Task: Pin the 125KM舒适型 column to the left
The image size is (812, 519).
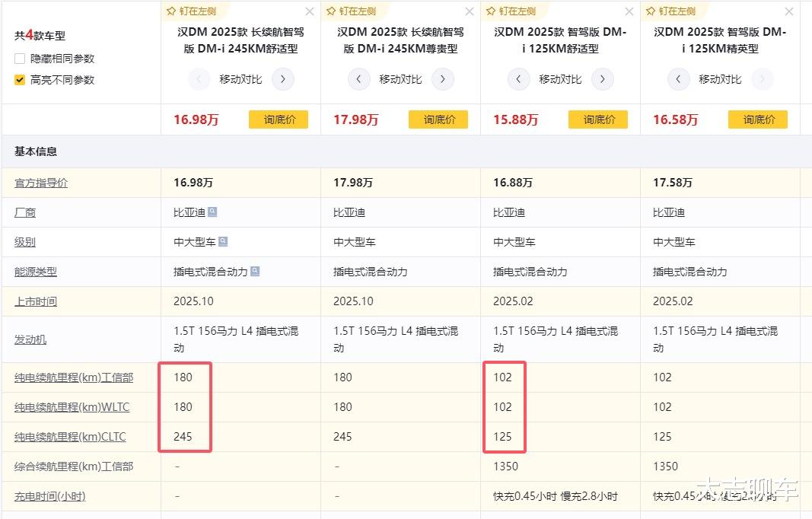Action: 511,11
